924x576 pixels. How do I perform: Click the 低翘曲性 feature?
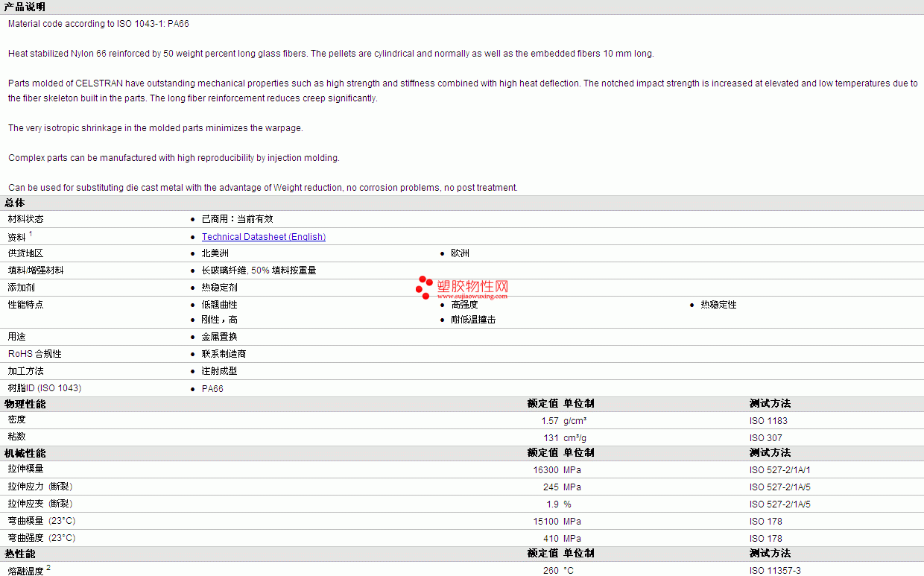[x=220, y=305]
